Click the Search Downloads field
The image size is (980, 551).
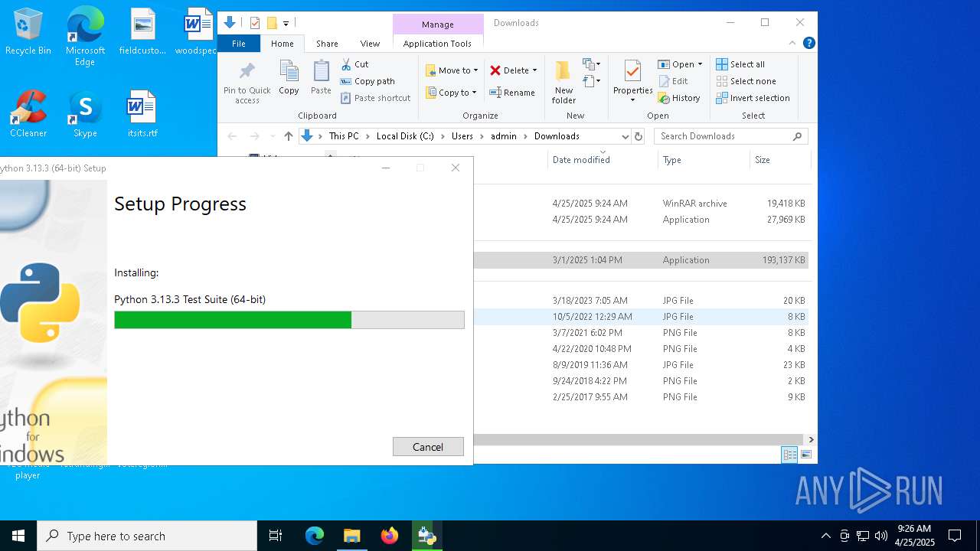731,136
